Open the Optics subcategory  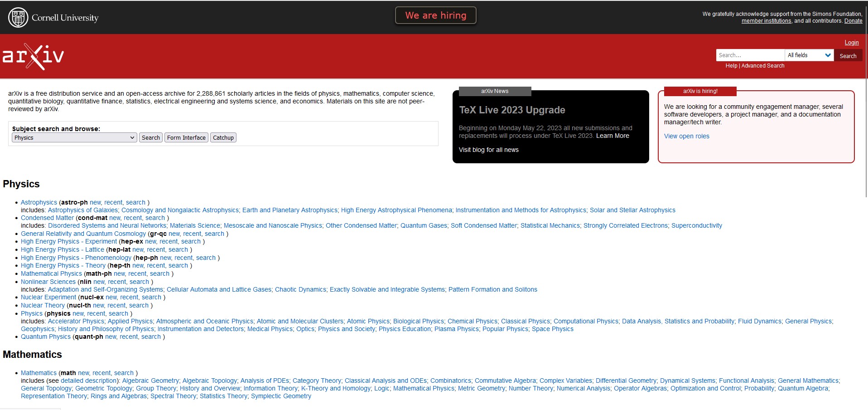(x=305, y=329)
